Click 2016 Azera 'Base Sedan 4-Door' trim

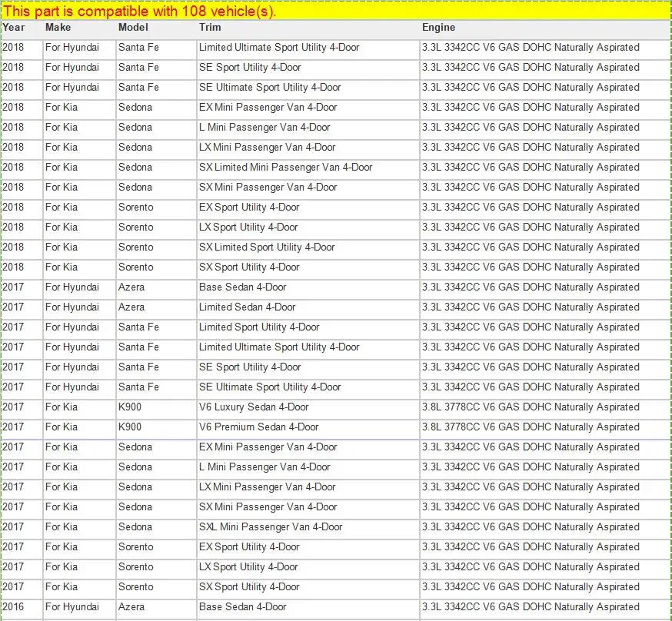[x=242, y=607]
